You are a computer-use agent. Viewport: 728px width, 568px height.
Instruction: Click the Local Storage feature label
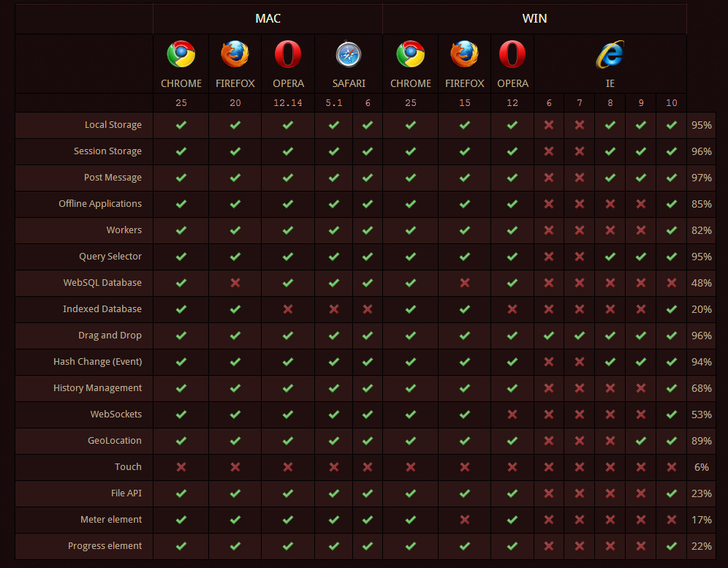(x=113, y=125)
